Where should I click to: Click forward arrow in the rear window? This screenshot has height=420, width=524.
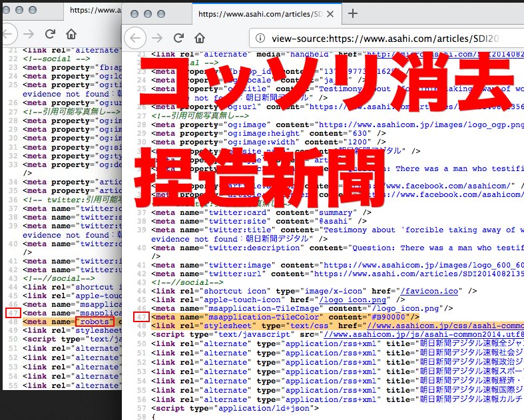29,34
